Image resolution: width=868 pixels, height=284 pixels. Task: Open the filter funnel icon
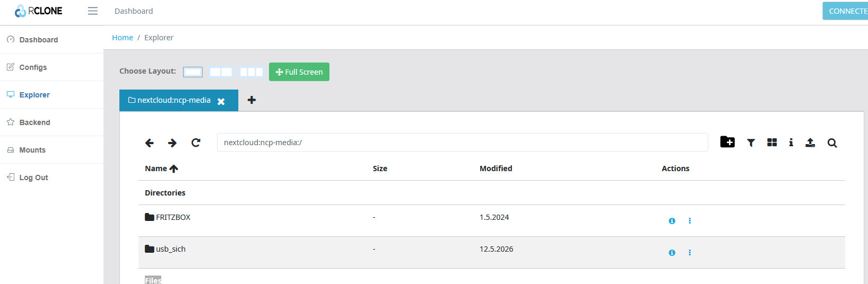click(x=751, y=143)
